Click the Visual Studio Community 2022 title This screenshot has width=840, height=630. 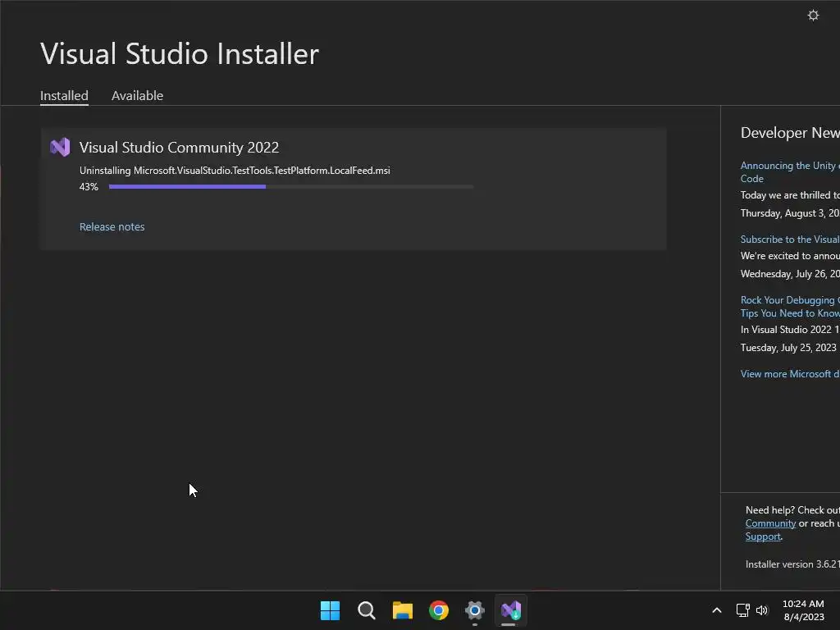pyautogui.click(x=179, y=148)
